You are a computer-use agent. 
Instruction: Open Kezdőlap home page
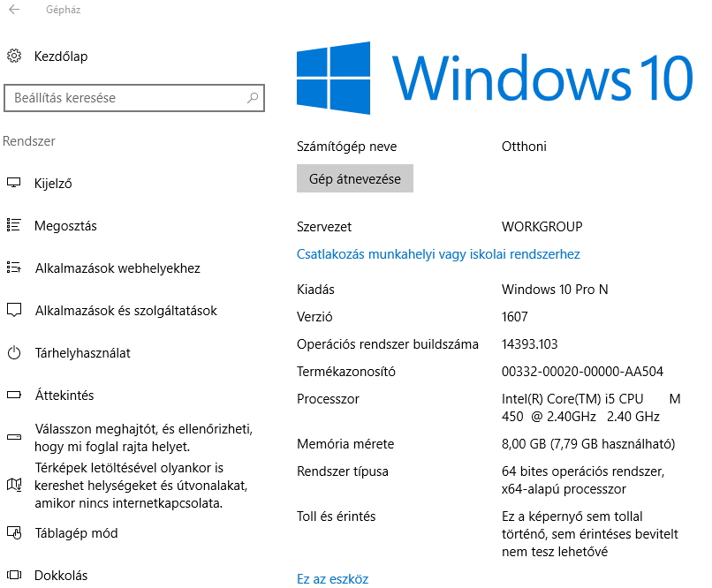tap(61, 57)
